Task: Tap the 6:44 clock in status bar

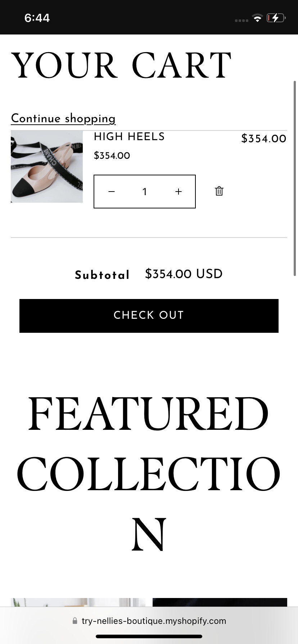Action: click(37, 18)
